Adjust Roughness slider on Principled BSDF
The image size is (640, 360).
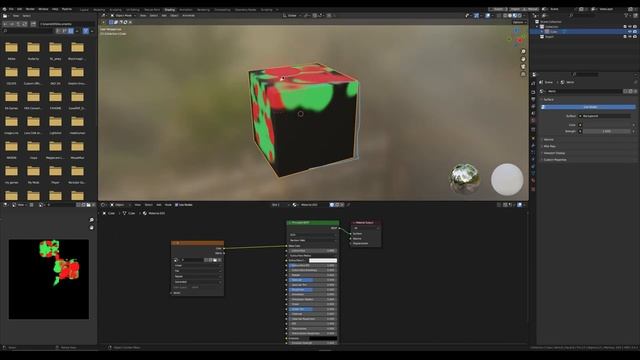312,290
